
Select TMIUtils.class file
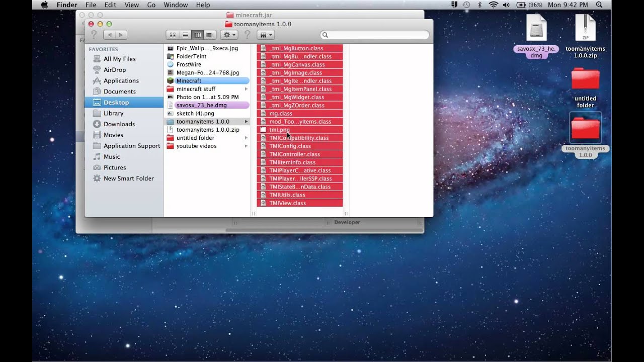pyautogui.click(x=300, y=195)
